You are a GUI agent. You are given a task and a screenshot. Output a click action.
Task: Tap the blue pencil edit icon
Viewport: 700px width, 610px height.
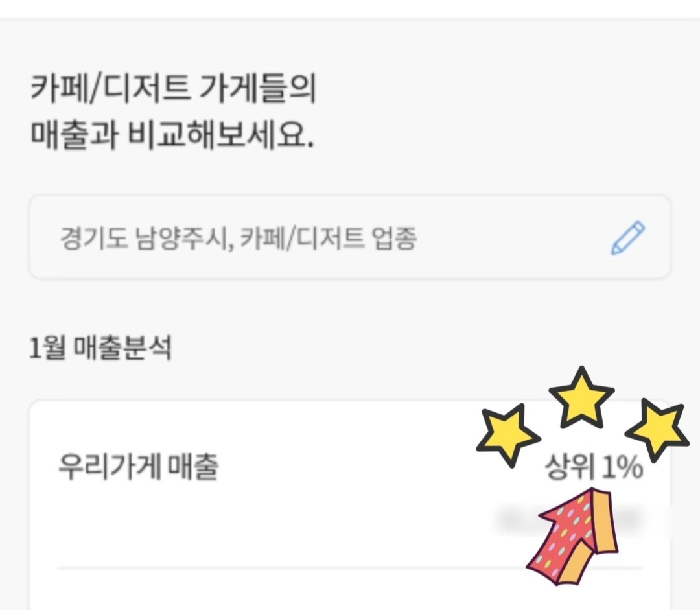pyautogui.click(x=627, y=239)
